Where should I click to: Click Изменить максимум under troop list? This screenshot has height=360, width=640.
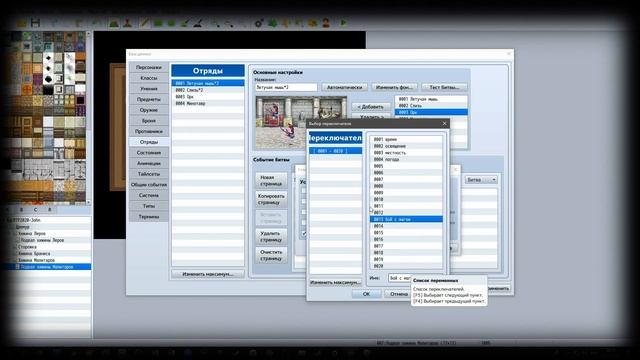(208, 274)
